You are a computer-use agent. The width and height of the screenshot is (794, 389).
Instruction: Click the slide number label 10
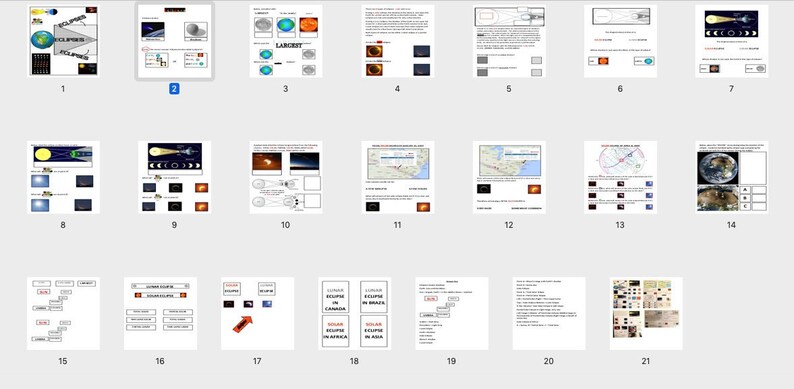pyautogui.click(x=286, y=225)
